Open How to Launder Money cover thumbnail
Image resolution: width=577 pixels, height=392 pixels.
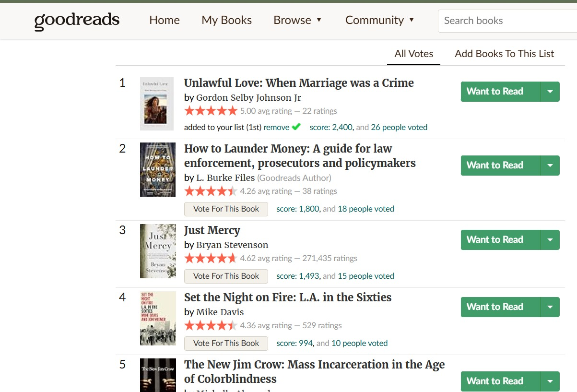click(x=158, y=169)
